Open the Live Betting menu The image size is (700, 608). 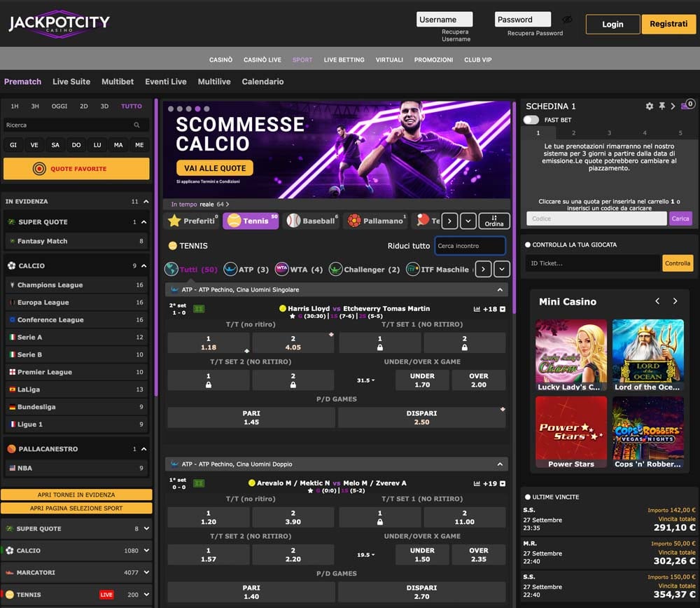344,60
